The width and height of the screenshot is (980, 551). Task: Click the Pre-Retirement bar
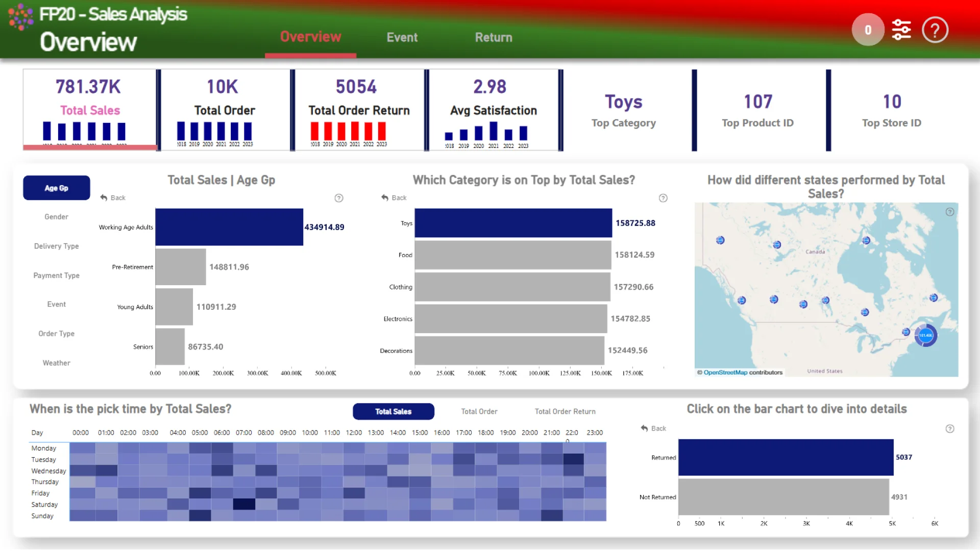pos(181,267)
